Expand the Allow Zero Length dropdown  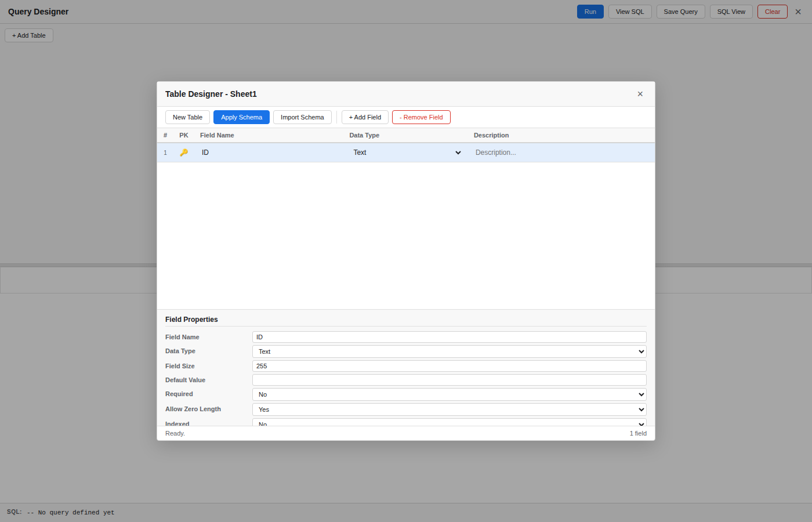(449, 409)
